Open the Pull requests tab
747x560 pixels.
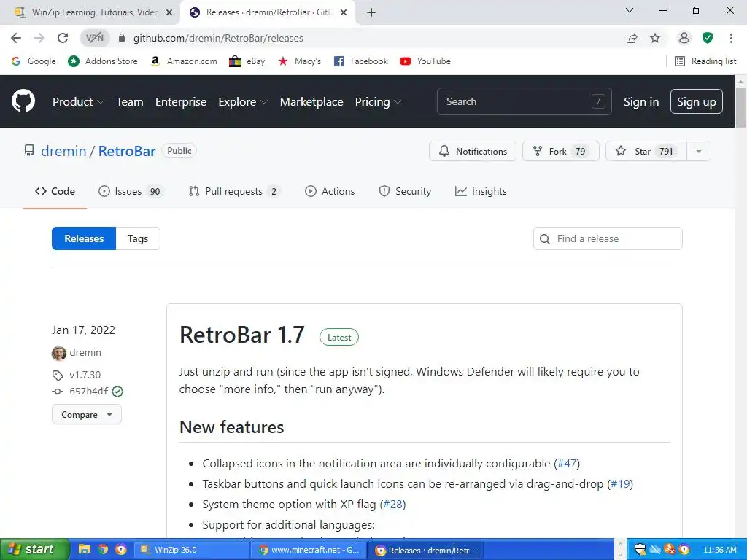point(234,191)
